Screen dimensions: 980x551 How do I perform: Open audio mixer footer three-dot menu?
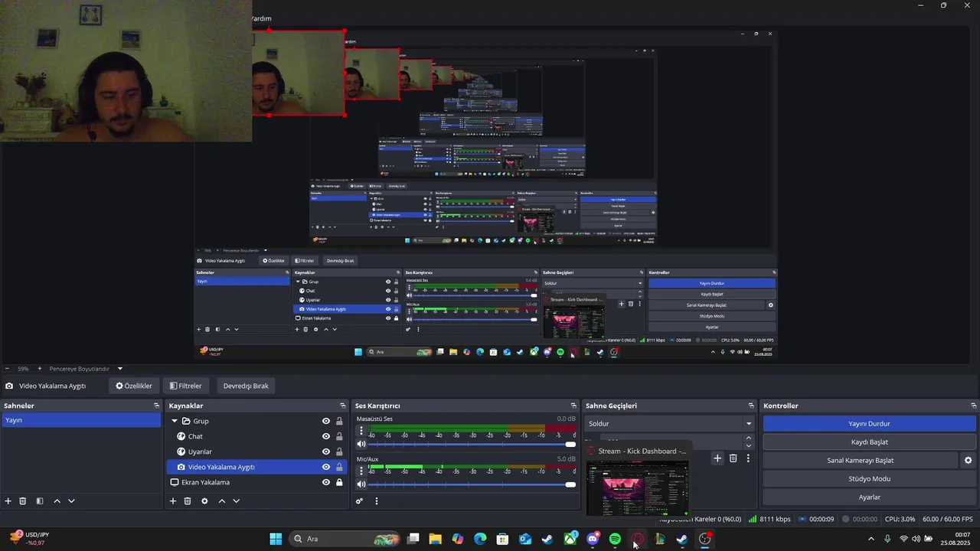pyautogui.click(x=377, y=501)
